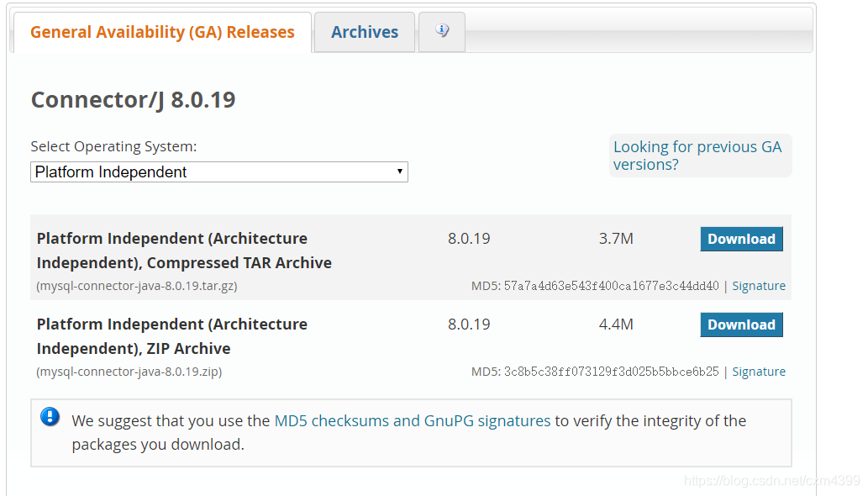The width and height of the screenshot is (868, 496).
Task: Click the zip file MD5 hash value
Action: (x=611, y=372)
